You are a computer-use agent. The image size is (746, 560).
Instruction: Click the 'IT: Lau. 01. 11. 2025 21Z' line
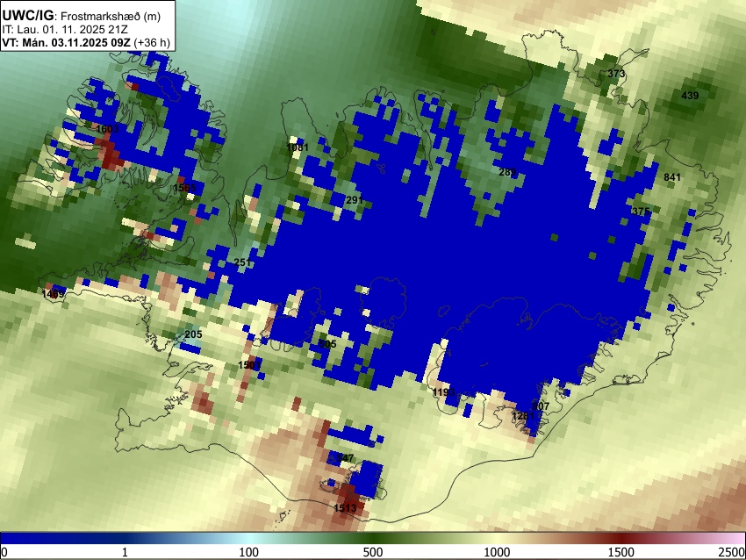[65, 30]
